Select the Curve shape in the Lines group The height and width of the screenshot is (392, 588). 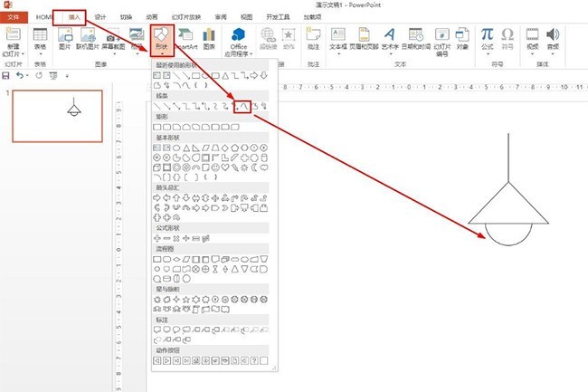coord(244,107)
